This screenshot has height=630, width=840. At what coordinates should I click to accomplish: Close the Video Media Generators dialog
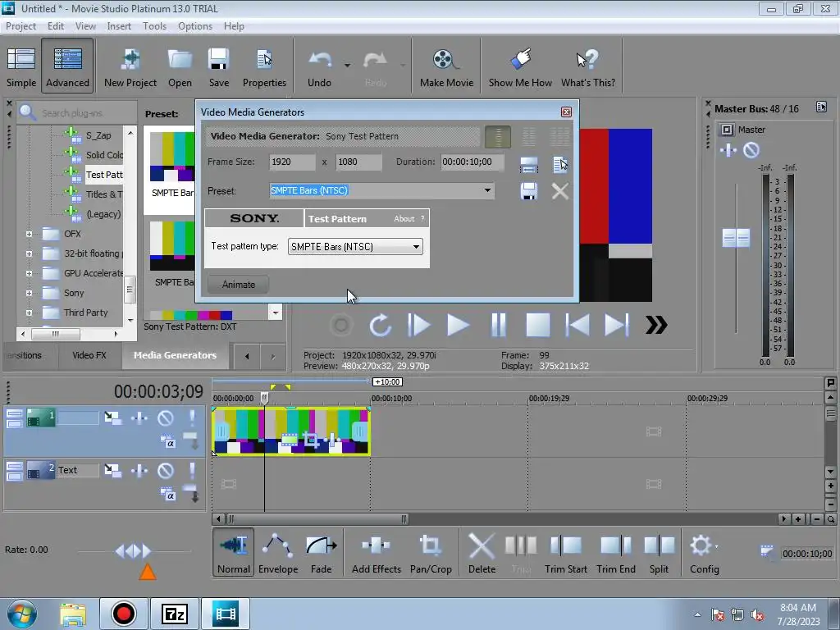tap(566, 112)
